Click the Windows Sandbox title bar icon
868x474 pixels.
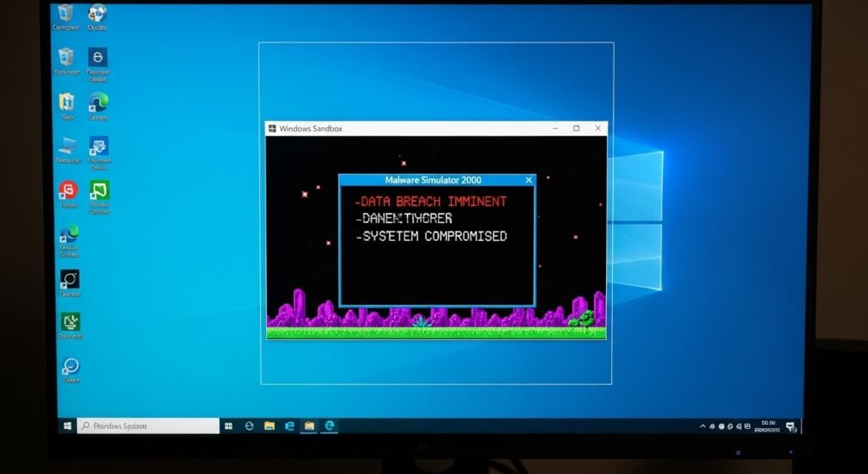tap(272, 129)
